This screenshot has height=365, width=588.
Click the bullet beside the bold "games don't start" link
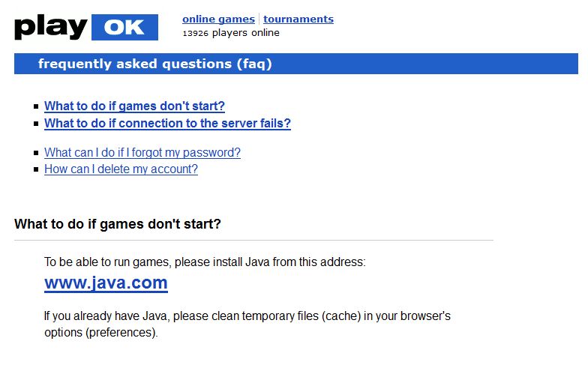tap(36, 107)
